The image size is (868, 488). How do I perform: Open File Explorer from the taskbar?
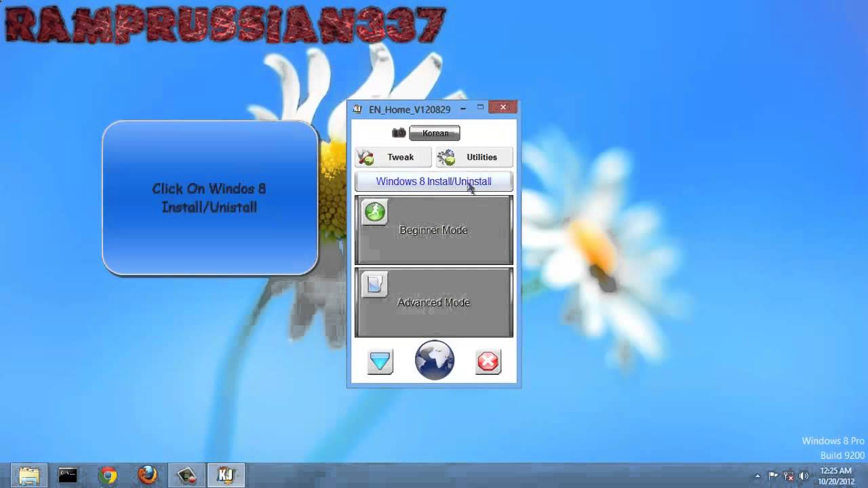pyautogui.click(x=29, y=475)
